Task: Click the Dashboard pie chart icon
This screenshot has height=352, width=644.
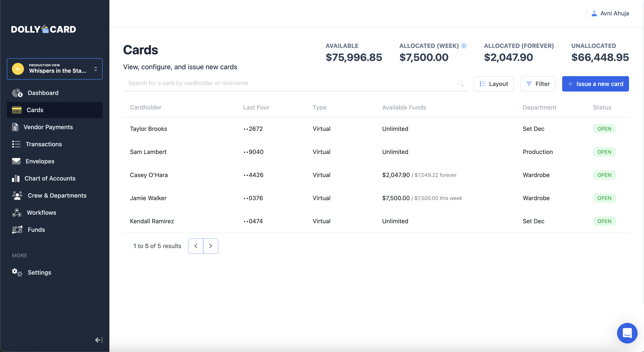Action: point(17,93)
